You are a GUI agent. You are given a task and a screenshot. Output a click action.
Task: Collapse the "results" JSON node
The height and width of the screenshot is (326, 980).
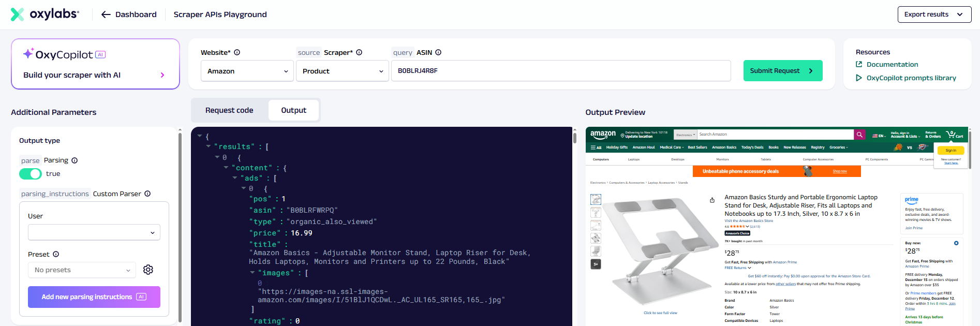[209, 146]
